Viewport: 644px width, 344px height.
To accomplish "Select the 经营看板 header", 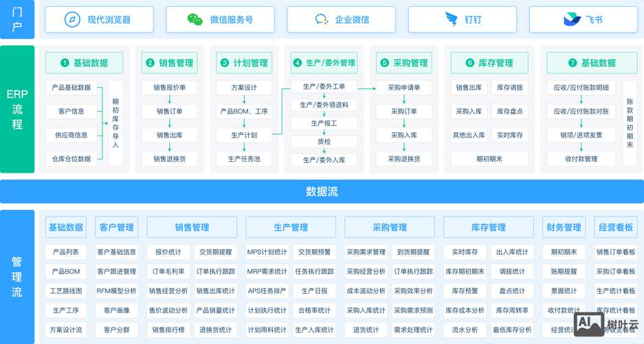I will point(616,227).
